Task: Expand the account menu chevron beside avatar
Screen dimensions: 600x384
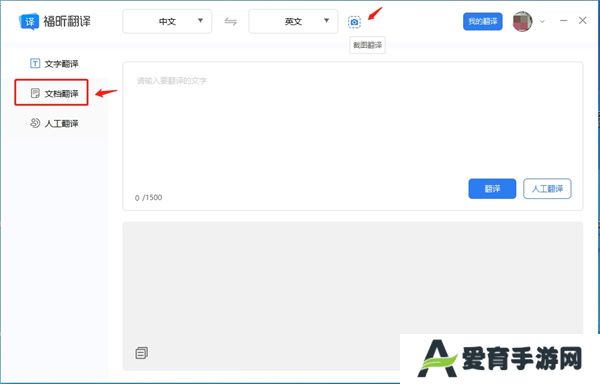Action: [542, 21]
